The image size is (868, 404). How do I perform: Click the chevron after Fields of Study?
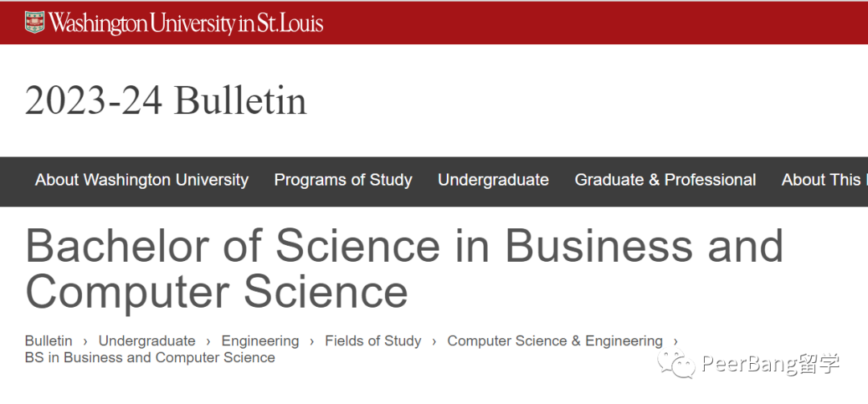pyautogui.click(x=435, y=341)
